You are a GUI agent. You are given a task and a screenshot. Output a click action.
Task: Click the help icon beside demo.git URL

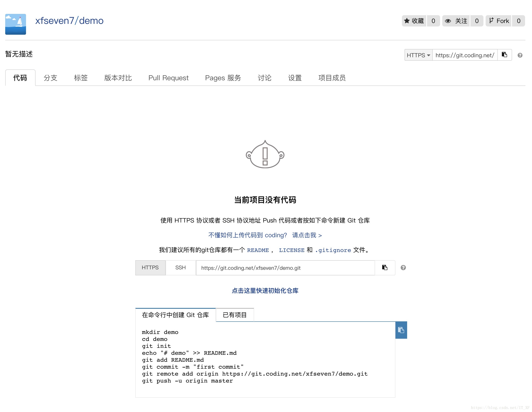(403, 268)
